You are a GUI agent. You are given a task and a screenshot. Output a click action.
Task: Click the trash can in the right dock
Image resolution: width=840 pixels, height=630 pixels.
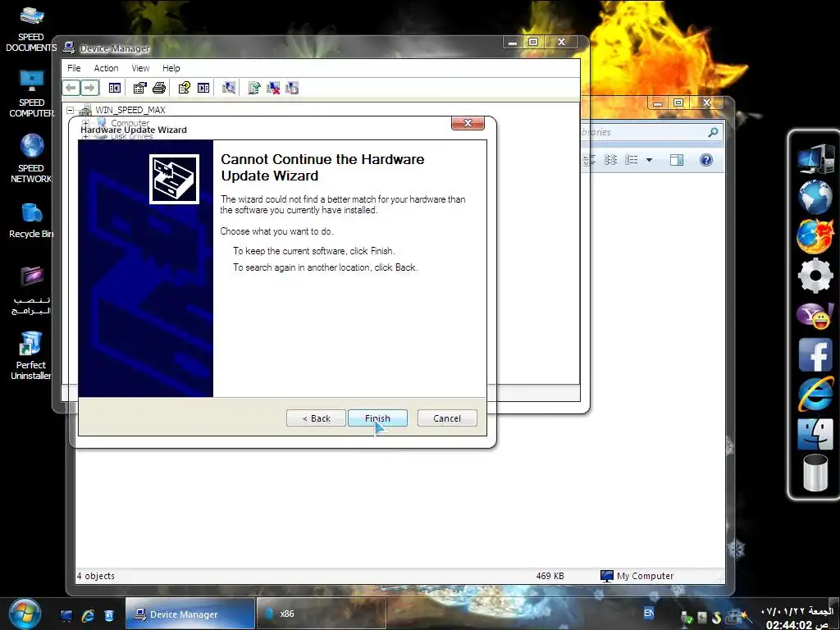(x=815, y=472)
